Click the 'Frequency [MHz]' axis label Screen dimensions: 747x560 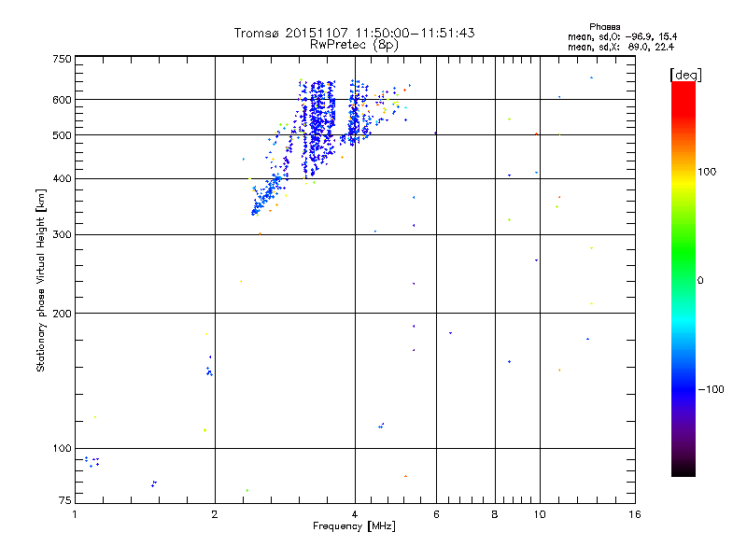[354, 526]
